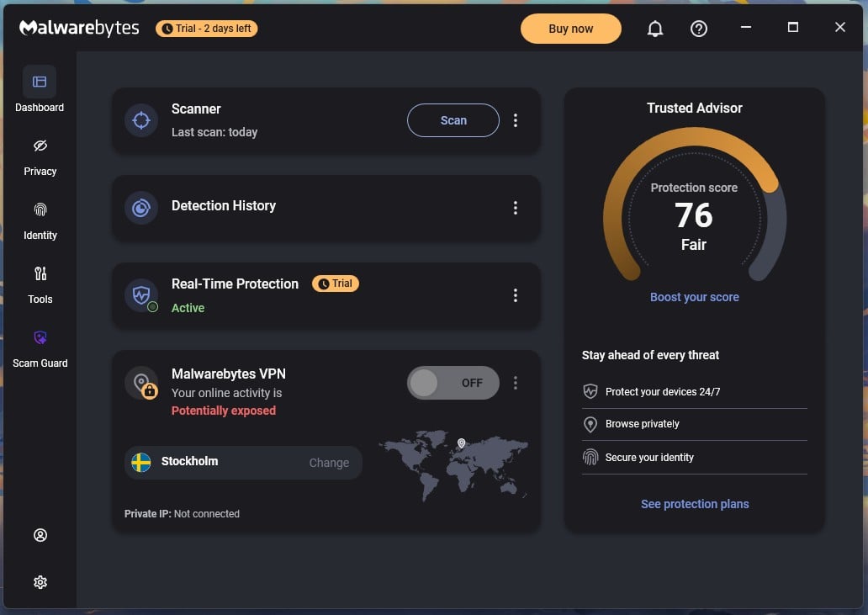Viewport: 868px width, 615px height.
Task: Open the notifications bell icon
Action: point(655,29)
